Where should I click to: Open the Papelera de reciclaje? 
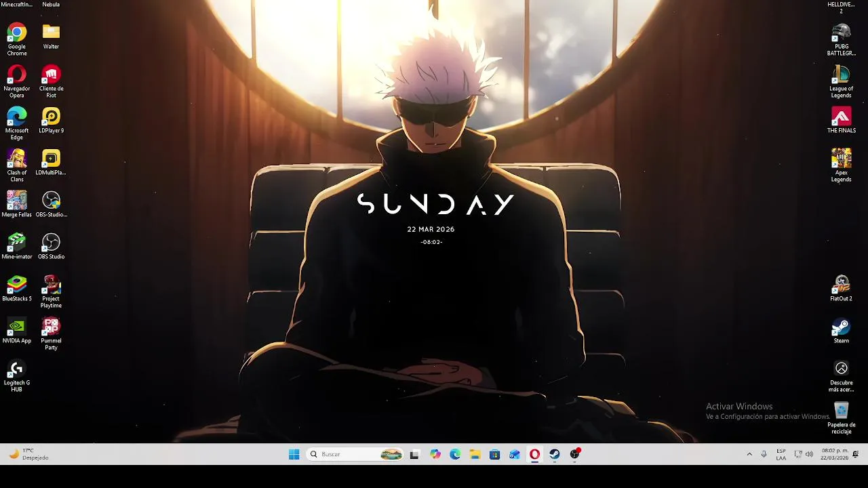click(x=841, y=417)
